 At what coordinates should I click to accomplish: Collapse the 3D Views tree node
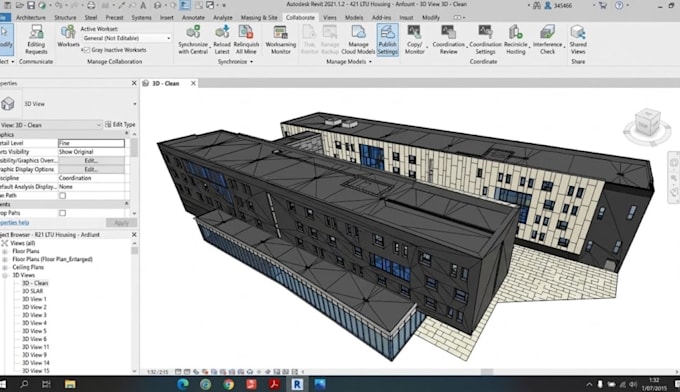[x=5, y=275]
